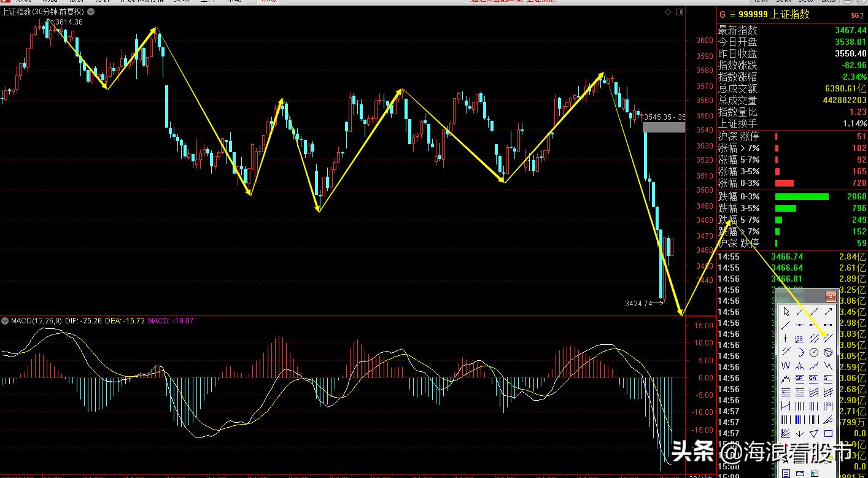This screenshot has width=868, height=478.
Task: Click the 涨幅 0-3% red distribution bar
Action: point(784,183)
